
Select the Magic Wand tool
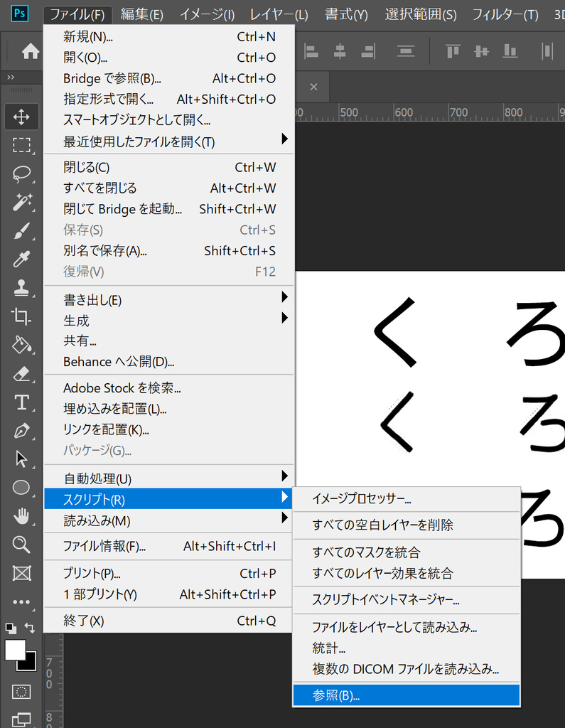pos(21,203)
